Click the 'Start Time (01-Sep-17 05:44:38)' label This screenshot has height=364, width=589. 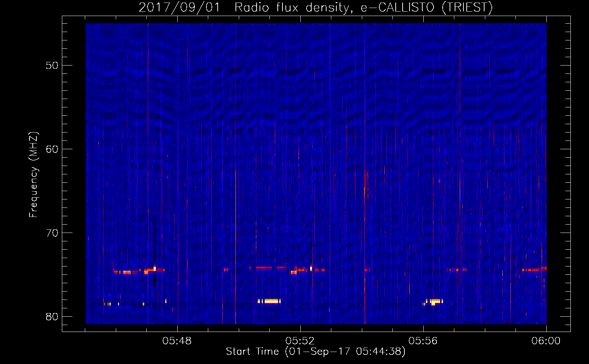point(316,352)
